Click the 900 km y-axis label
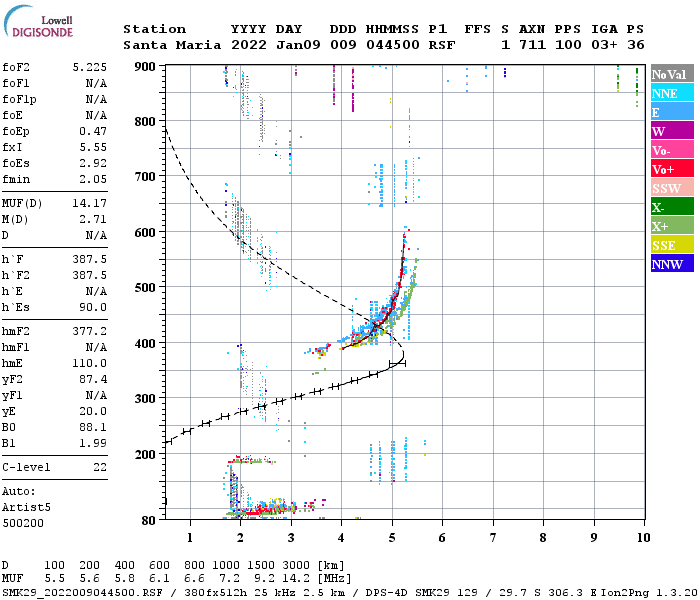The image size is (700, 600). pyautogui.click(x=145, y=67)
